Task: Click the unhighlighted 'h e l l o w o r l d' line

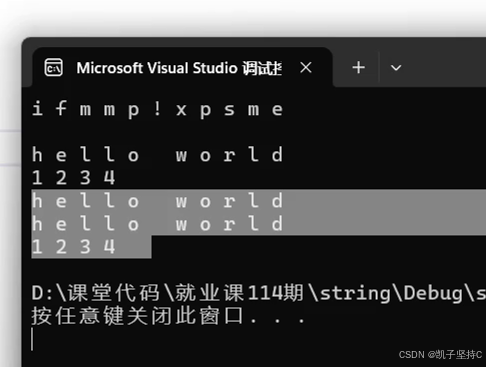Action: point(158,155)
